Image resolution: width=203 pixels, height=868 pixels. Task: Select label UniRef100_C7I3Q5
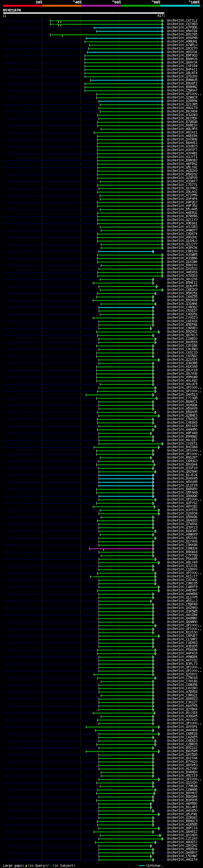[182, 398]
